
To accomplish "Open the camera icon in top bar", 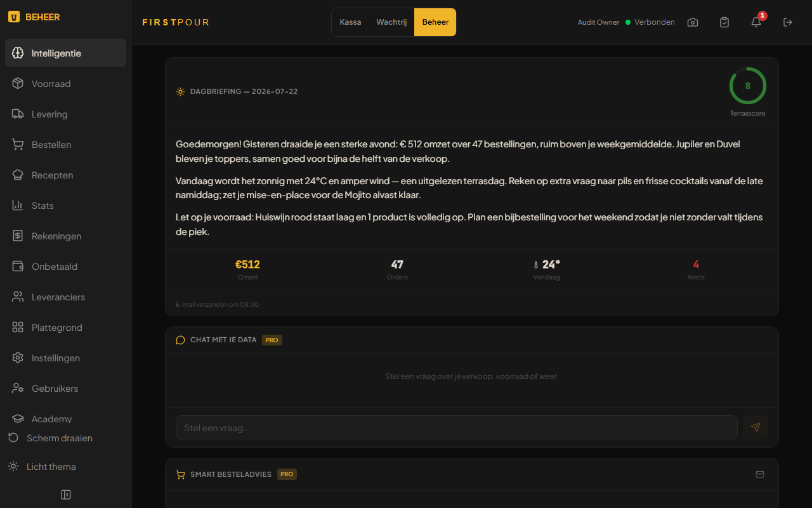I will pos(693,22).
